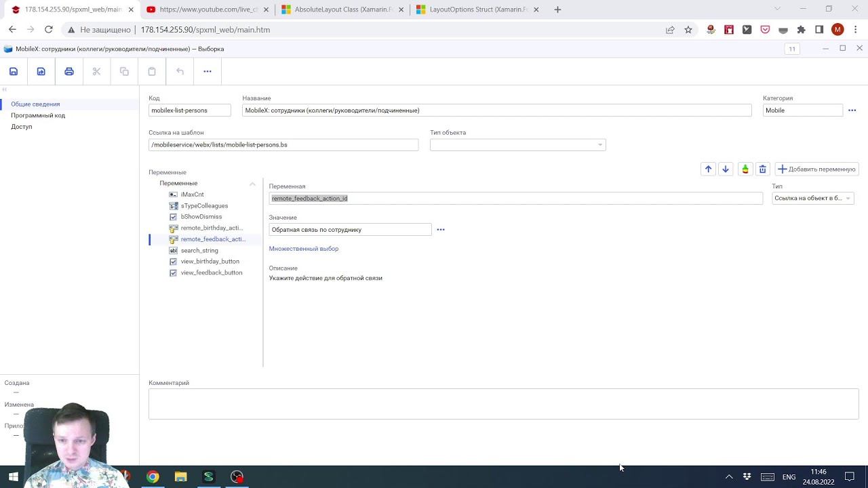Open Chrome tab search chevron
The width and height of the screenshot is (868, 488).
tap(777, 9)
